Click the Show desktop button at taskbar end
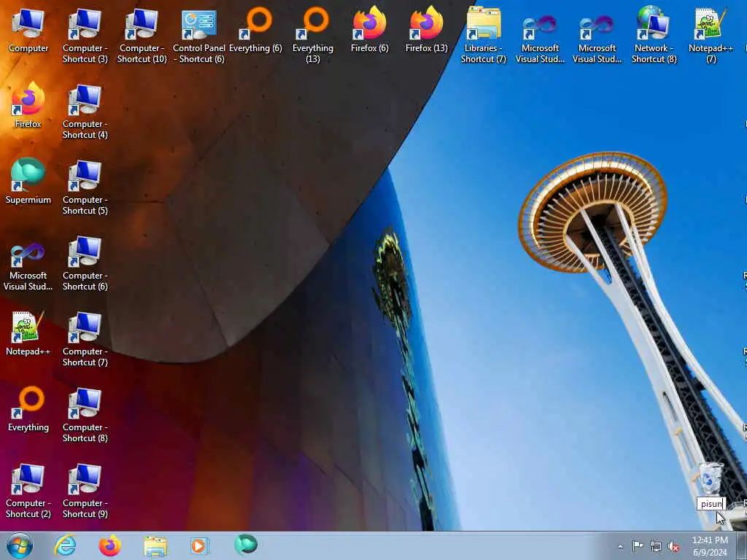747x560 pixels. (x=741, y=545)
